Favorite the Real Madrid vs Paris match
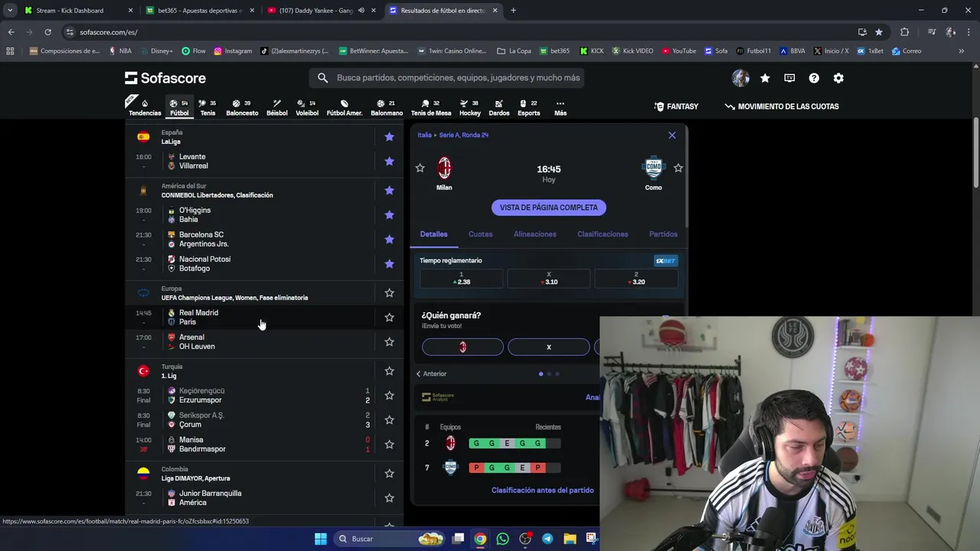This screenshot has width=980, height=551. (389, 318)
